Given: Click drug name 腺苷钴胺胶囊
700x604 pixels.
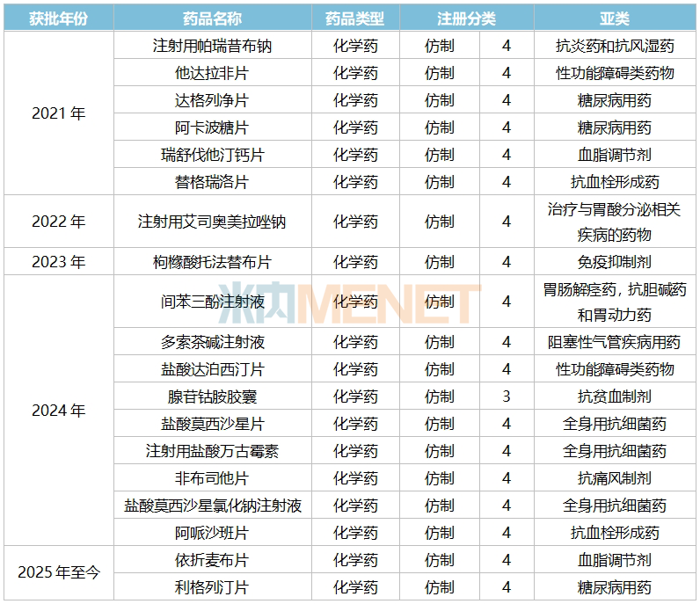Looking at the screenshot, I should pyautogui.click(x=213, y=397).
